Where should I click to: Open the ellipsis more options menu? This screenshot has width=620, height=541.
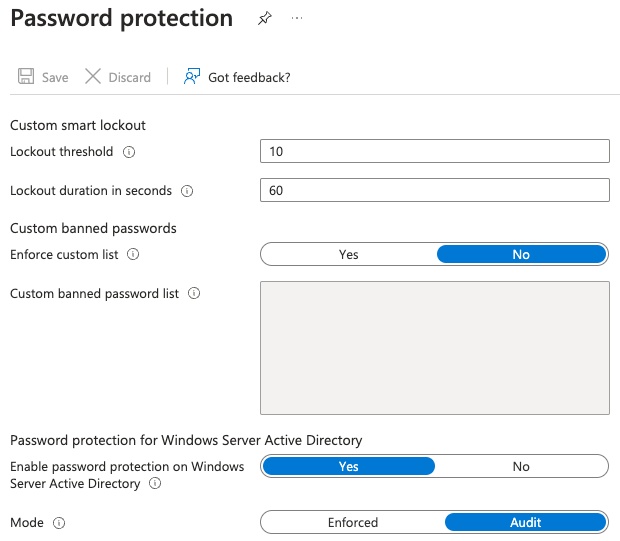coord(297,19)
